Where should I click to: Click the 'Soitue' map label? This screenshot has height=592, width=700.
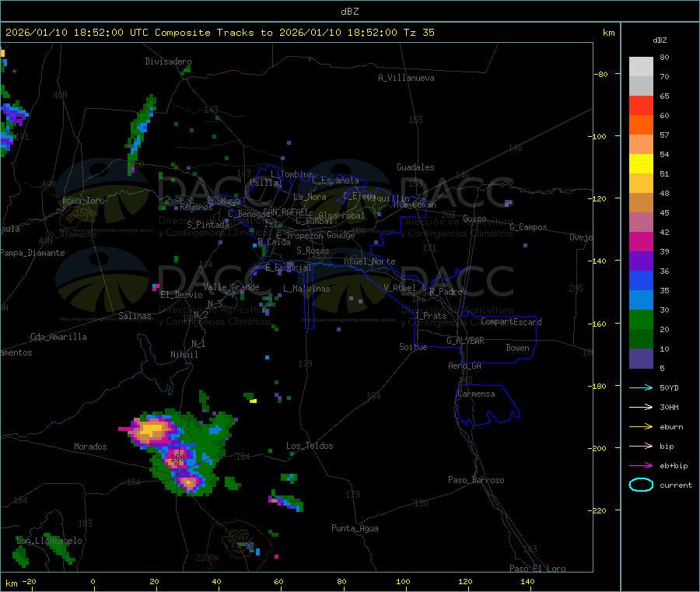click(413, 347)
